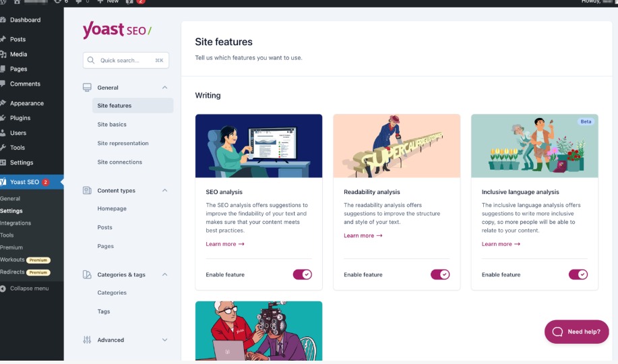Click the Yoast notification badge showing 2

point(45,182)
